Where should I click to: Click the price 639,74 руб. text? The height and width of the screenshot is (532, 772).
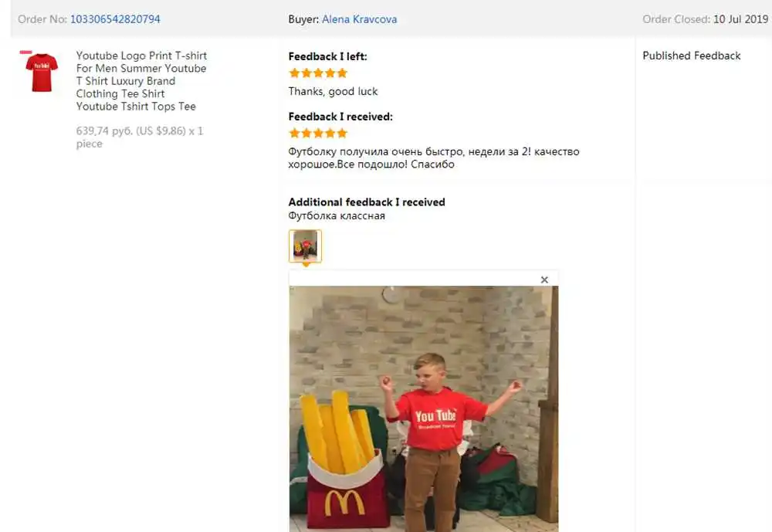coord(104,131)
